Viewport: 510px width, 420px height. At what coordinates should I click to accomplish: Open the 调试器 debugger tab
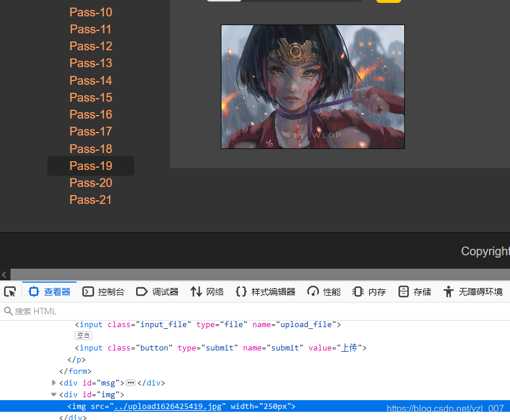point(157,291)
